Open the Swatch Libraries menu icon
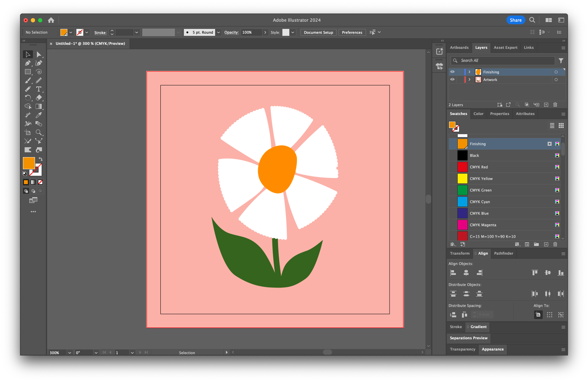This screenshot has height=382, width=588. click(x=453, y=244)
